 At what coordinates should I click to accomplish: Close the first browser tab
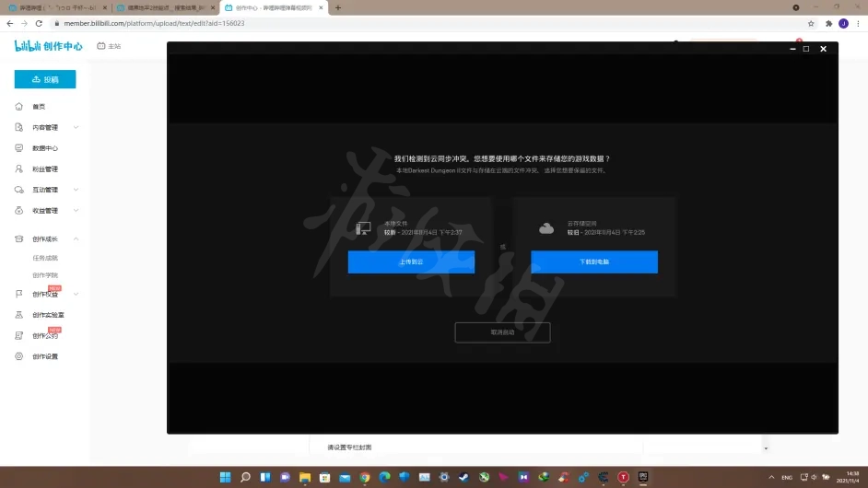tap(105, 7)
